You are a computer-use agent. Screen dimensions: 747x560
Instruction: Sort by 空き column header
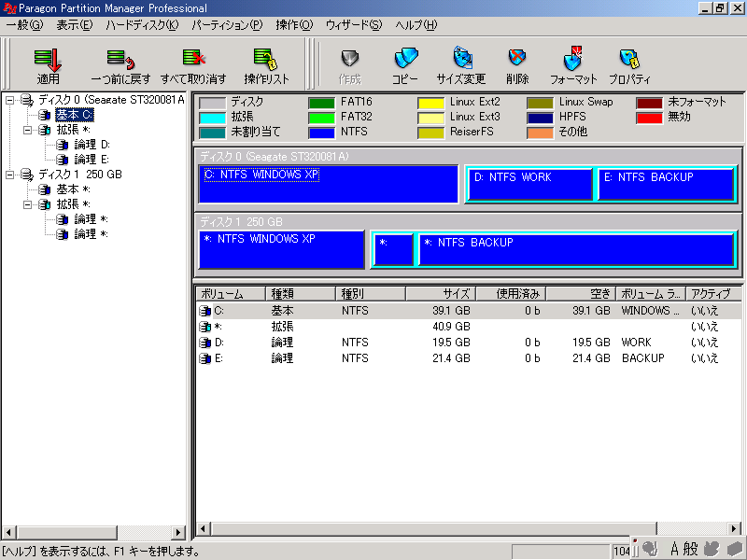tap(581, 294)
